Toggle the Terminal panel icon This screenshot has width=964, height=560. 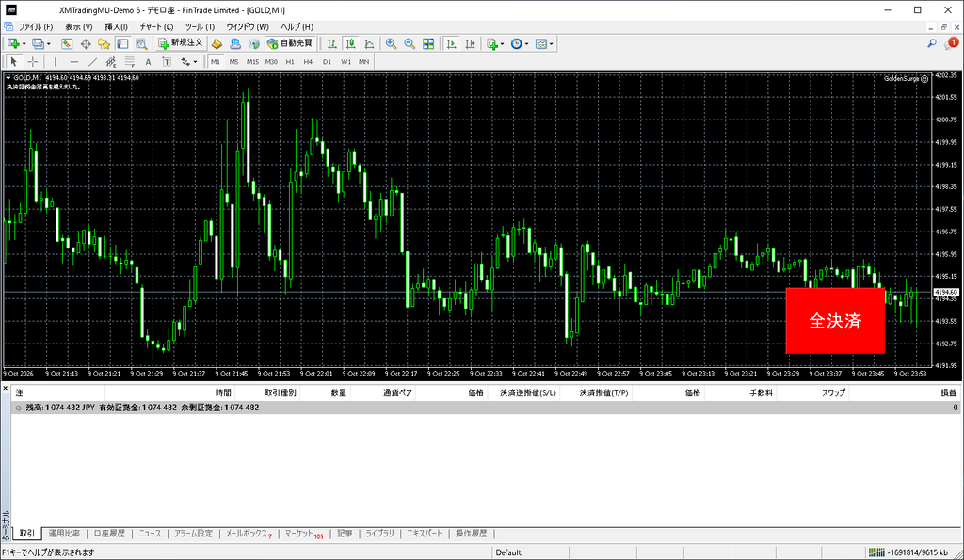point(123,43)
